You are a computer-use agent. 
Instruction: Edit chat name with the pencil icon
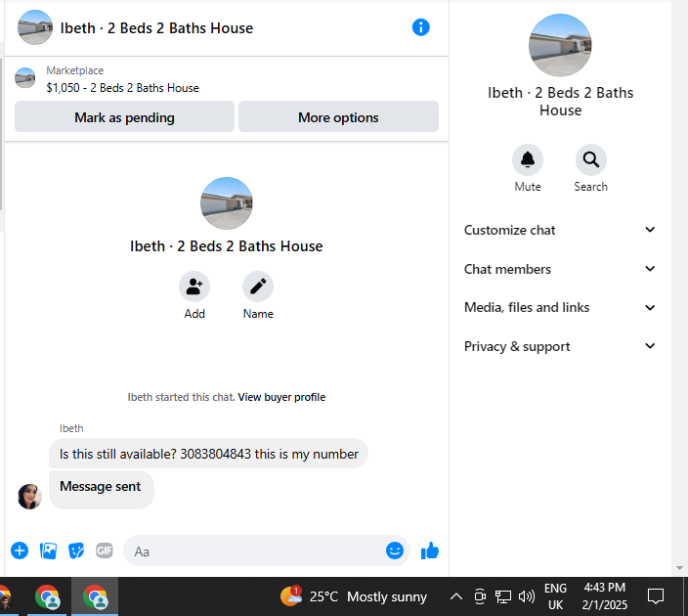tap(258, 286)
